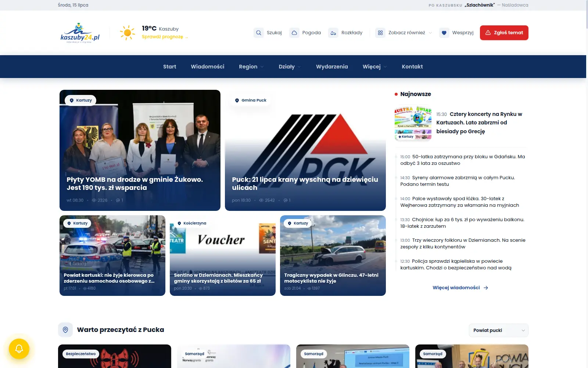Click the Szukaj magnifier icon
The width and height of the screenshot is (588, 368).
(x=259, y=33)
